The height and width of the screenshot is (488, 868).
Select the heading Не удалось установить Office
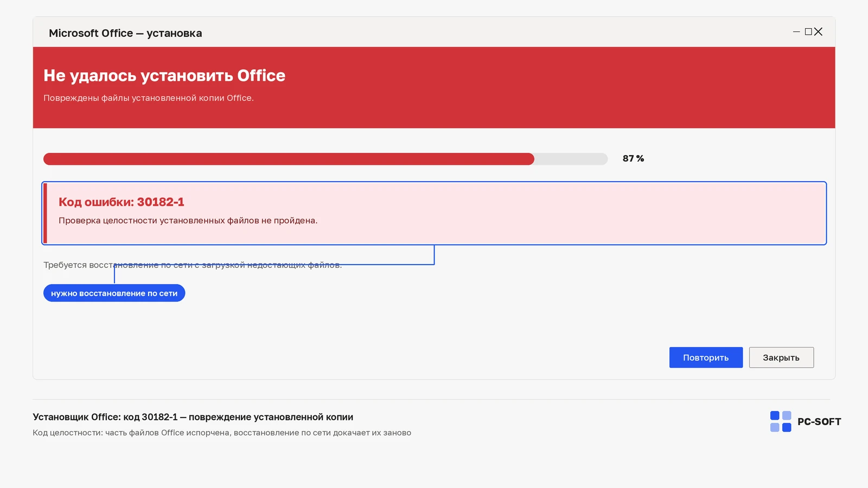(x=164, y=75)
